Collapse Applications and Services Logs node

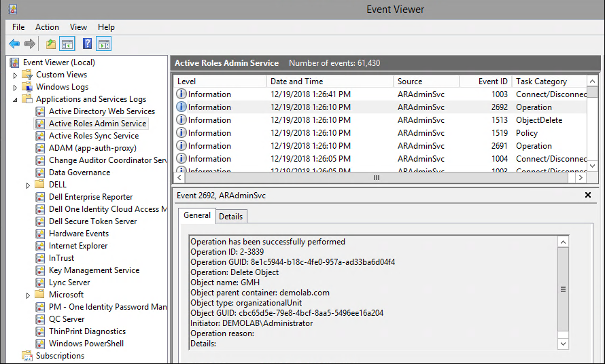(x=15, y=100)
